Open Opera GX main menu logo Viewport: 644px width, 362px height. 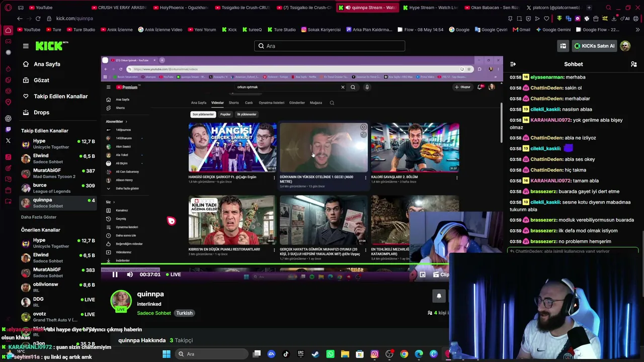click(8, 8)
